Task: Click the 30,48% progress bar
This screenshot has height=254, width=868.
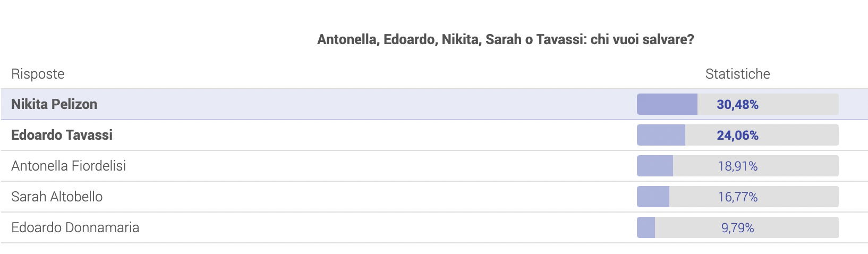Action: click(x=738, y=104)
